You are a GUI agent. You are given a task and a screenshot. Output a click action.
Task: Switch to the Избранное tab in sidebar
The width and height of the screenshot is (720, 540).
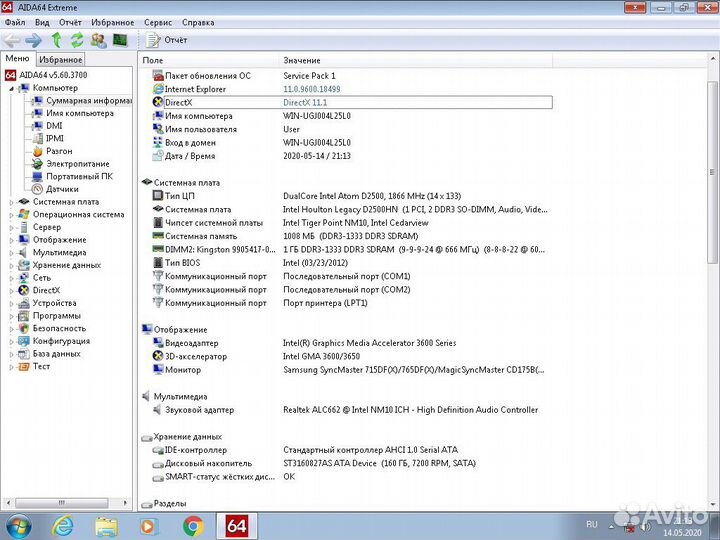(x=60, y=59)
